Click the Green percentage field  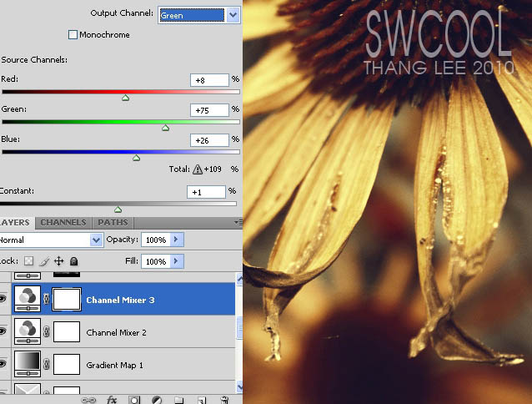[x=209, y=110]
